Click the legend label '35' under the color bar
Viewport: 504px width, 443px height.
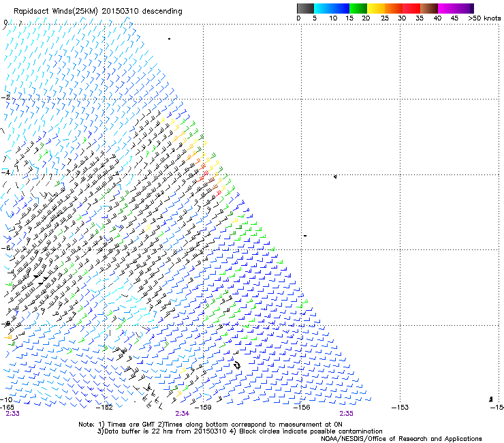[x=420, y=18]
